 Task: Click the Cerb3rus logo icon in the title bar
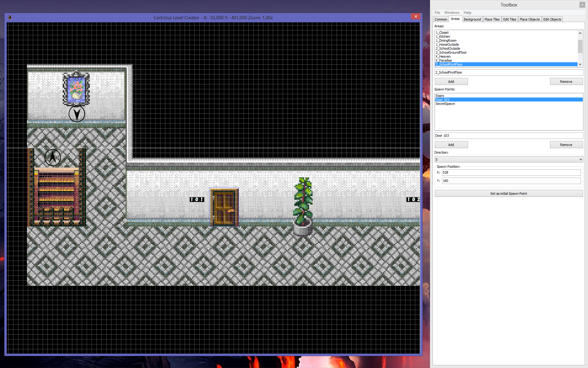click(10, 17)
